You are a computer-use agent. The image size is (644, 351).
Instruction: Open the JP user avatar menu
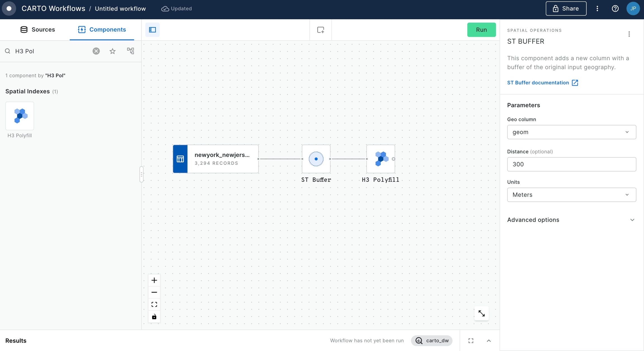click(633, 9)
